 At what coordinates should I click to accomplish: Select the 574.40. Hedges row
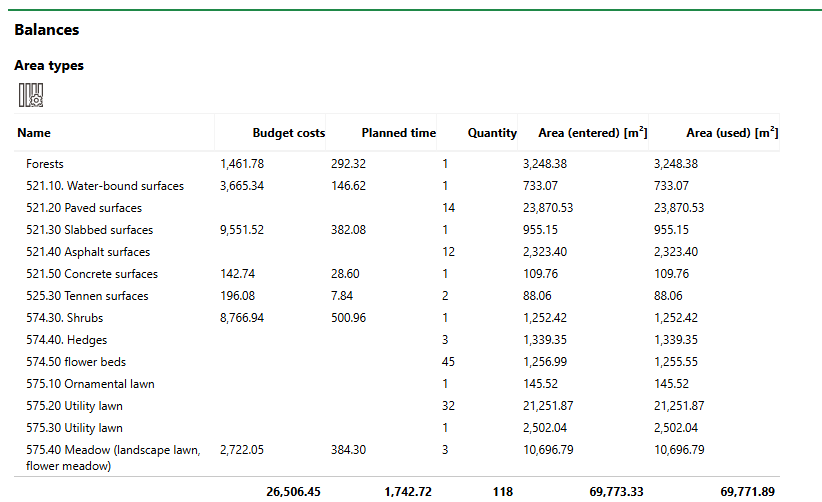click(x=67, y=340)
